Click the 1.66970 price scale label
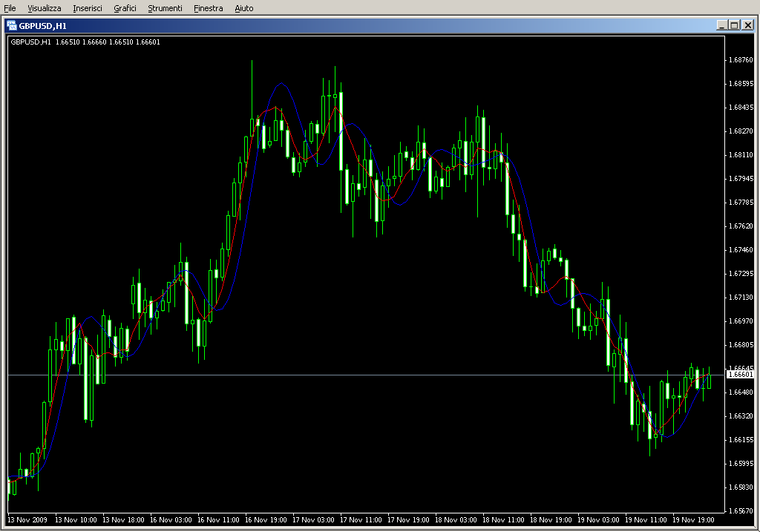The height and width of the screenshot is (532, 760). click(741, 321)
